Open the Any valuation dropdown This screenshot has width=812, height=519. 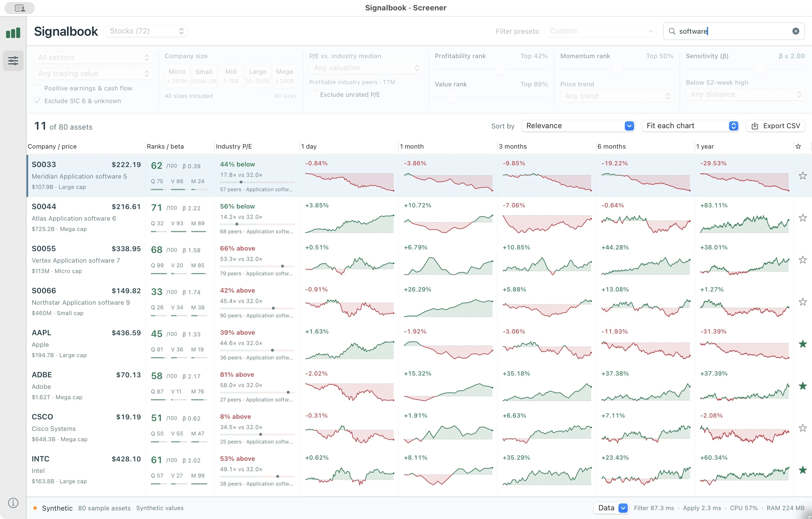(365, 68)
